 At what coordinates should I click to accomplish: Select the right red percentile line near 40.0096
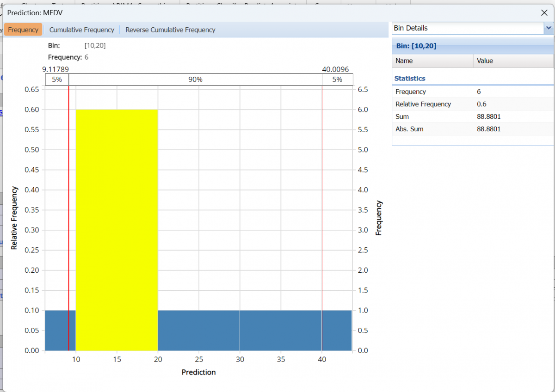click(322, 208)
